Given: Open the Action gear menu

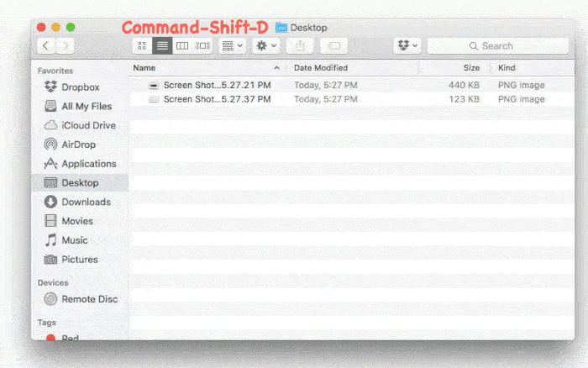Looking at the screenshot, I should [x=266, y=45].
